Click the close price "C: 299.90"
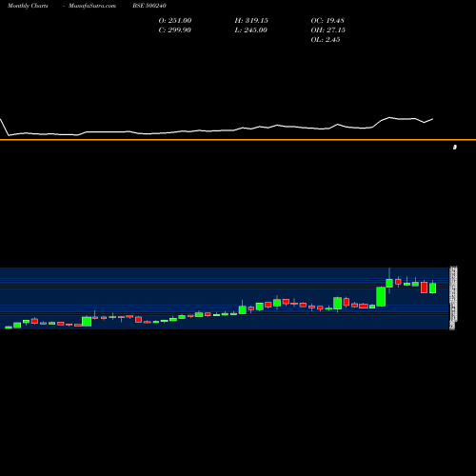The width and height of the screenshot is (476, 476). pyautogui.click(x=174, y=30)
